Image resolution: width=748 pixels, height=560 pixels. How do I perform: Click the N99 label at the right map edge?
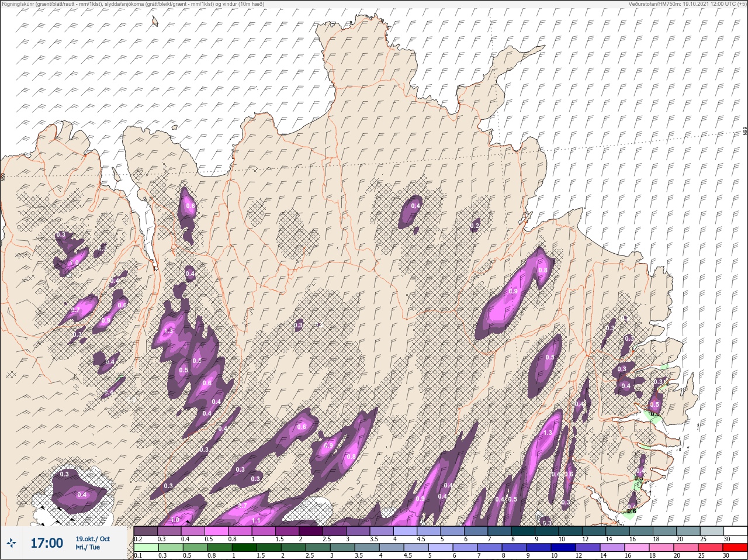coord(745,132)
